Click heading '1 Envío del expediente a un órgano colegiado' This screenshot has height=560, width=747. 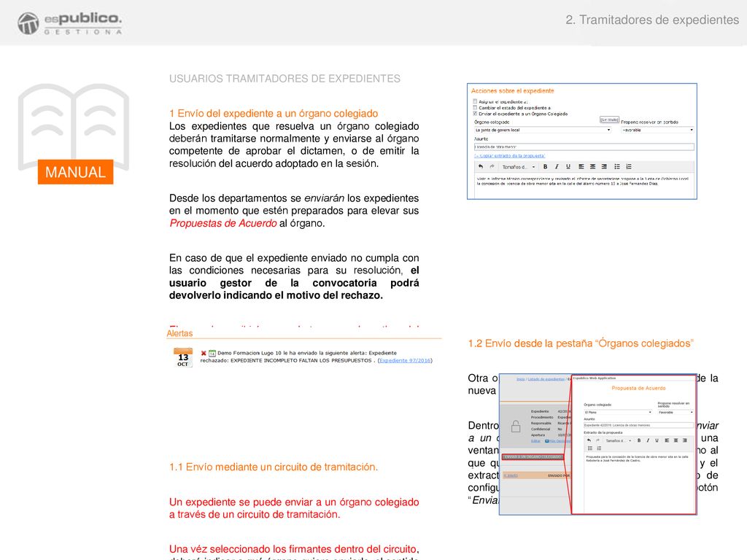[274, 113]
